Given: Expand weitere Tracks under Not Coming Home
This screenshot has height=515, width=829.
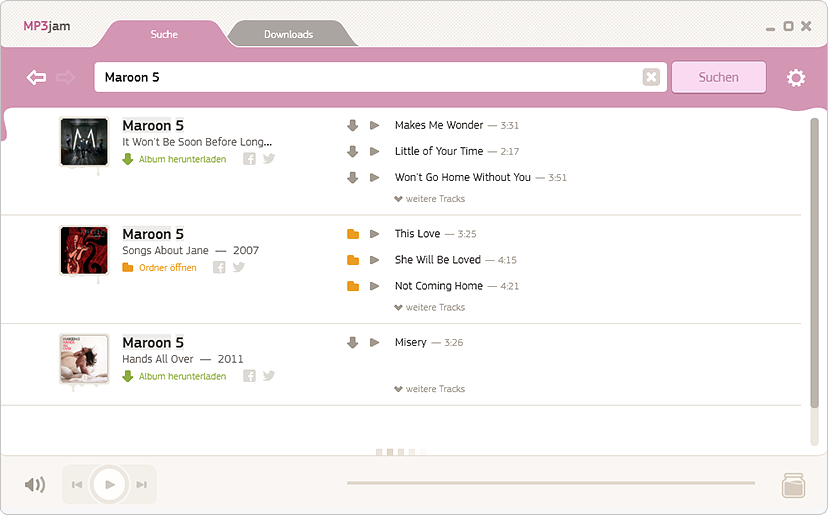Looking at the screenshot, I should coord(430,307).
